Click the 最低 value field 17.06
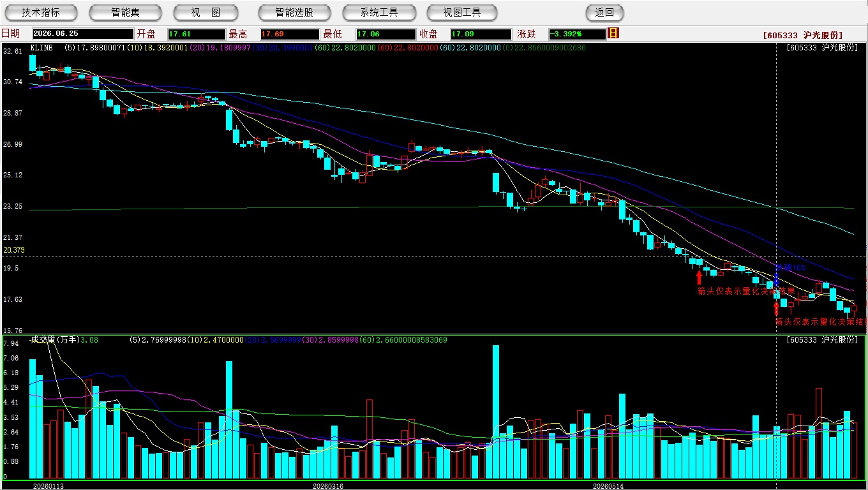Image resolution: width=868 pixels, height=490 pixels. 385,34
